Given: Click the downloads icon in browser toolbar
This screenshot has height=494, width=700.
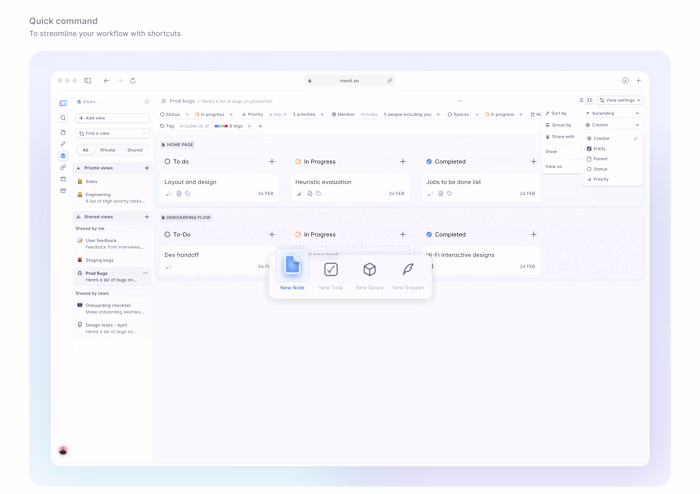Looking at the screenshot, I should pyautogui.click(x=625, y=81).
